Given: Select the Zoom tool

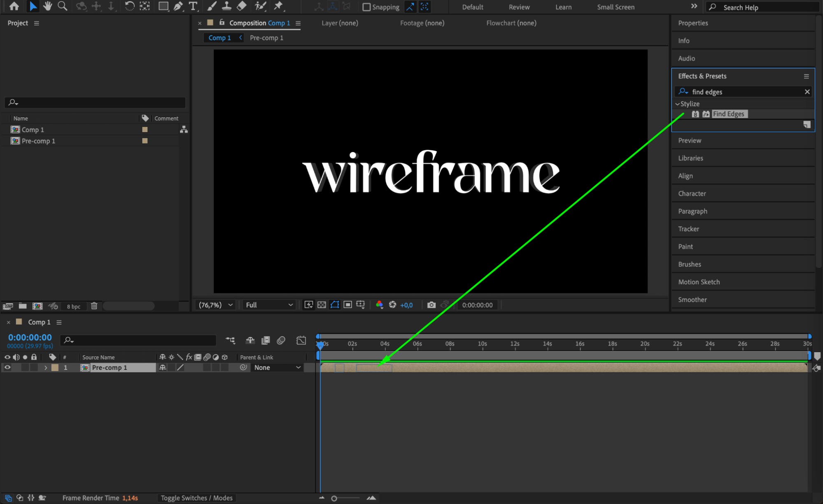Looking at the screenshot, I should (63, 6).
